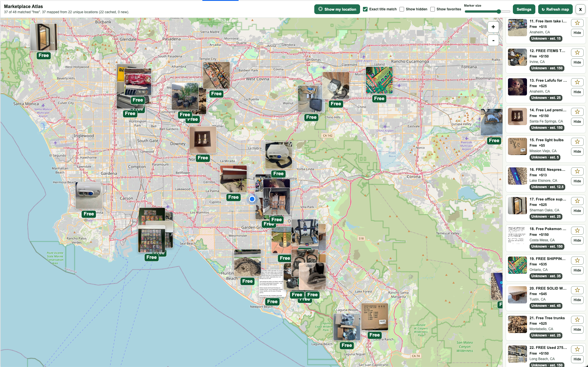The height and width of the screenshot is (367, 588).
Task: Zoom in the map with plus button
Action: click(x=493, y=27)
